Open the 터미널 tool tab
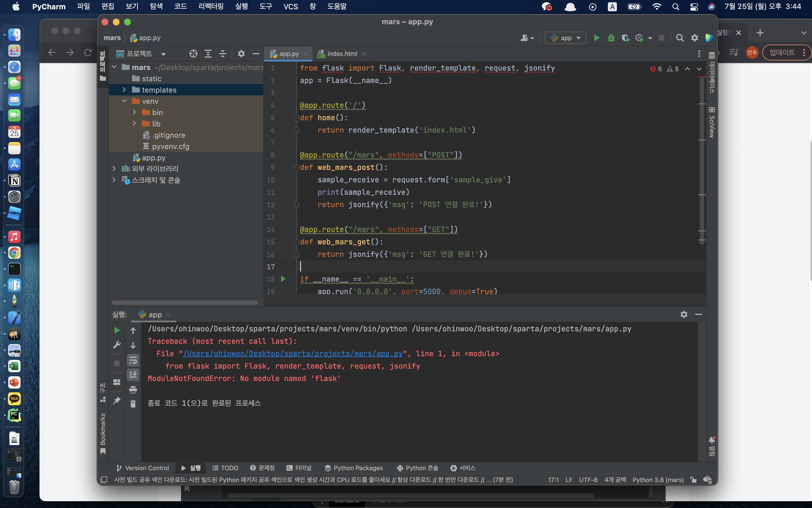Screen dimensions: 812x508 pos(299,468)
